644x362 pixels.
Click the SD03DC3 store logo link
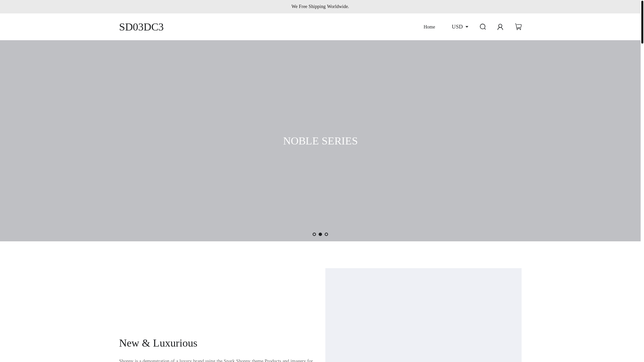141,27
